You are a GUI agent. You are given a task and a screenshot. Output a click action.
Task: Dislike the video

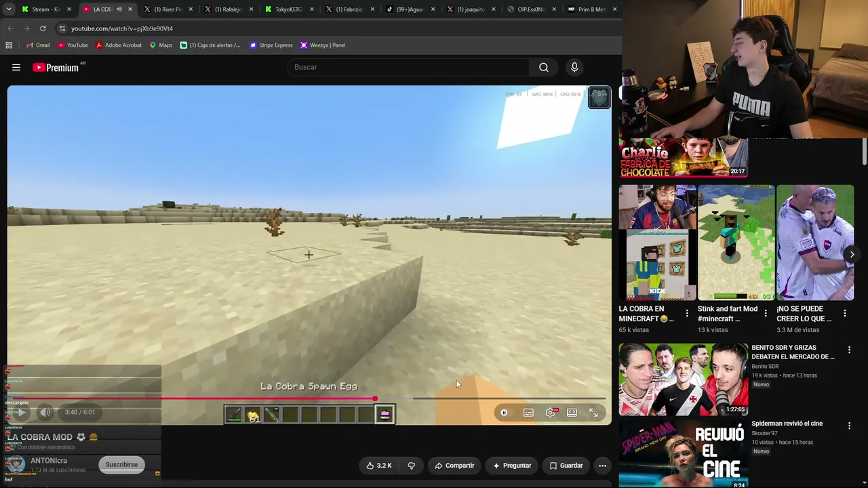point(411,466)
